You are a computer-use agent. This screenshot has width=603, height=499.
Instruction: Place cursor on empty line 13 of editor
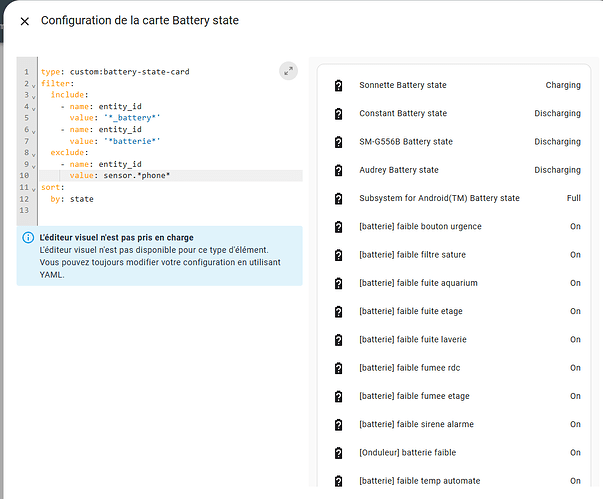coord(150,210)
